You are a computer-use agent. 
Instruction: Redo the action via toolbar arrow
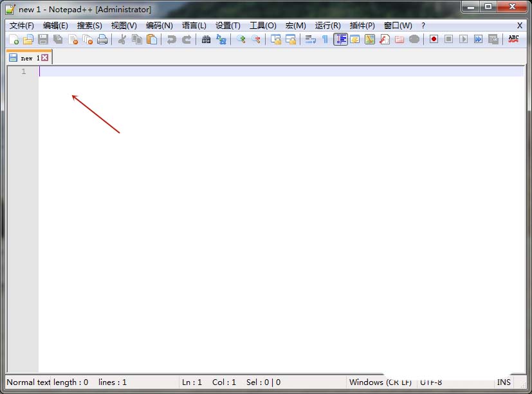click(x=187, y=39)
